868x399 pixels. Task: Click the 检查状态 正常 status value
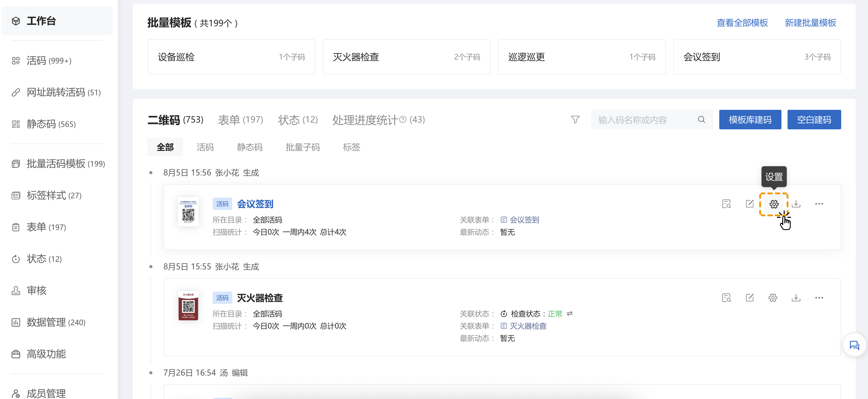[555, 314]
